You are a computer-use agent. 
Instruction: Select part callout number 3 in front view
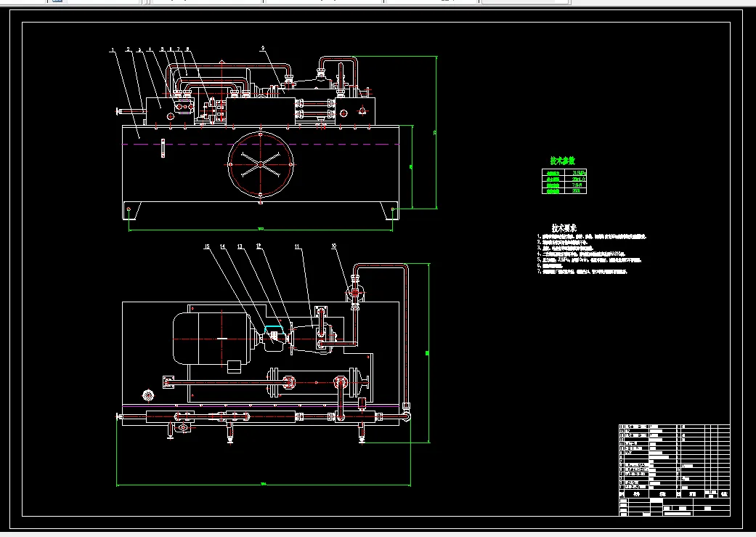[139, 49]
